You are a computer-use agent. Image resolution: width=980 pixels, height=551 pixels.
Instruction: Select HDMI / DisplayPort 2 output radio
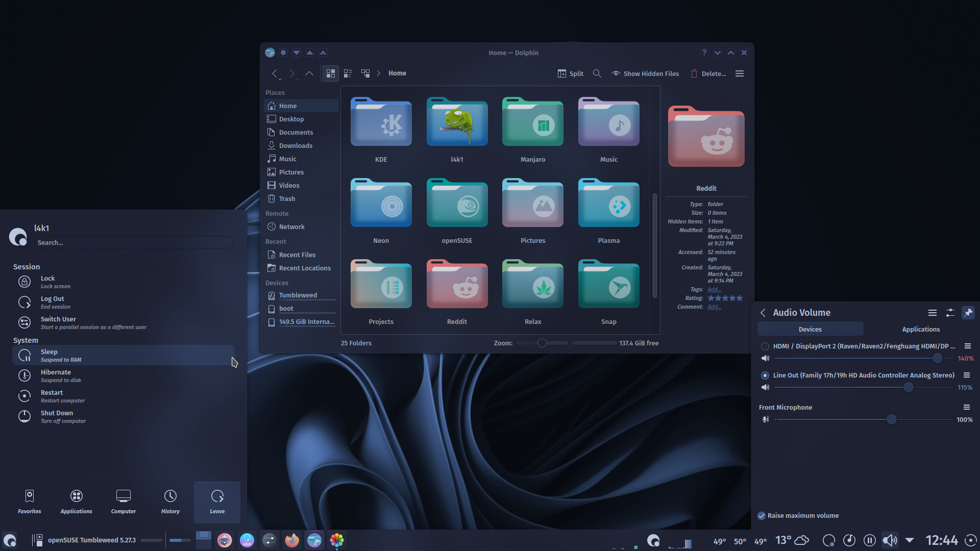(x=765, y=346)
